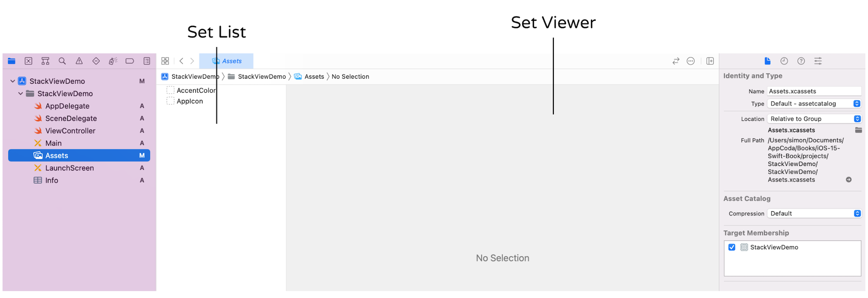
Task: Show the Quick Help inspector icon
Action: coord(801,61)
